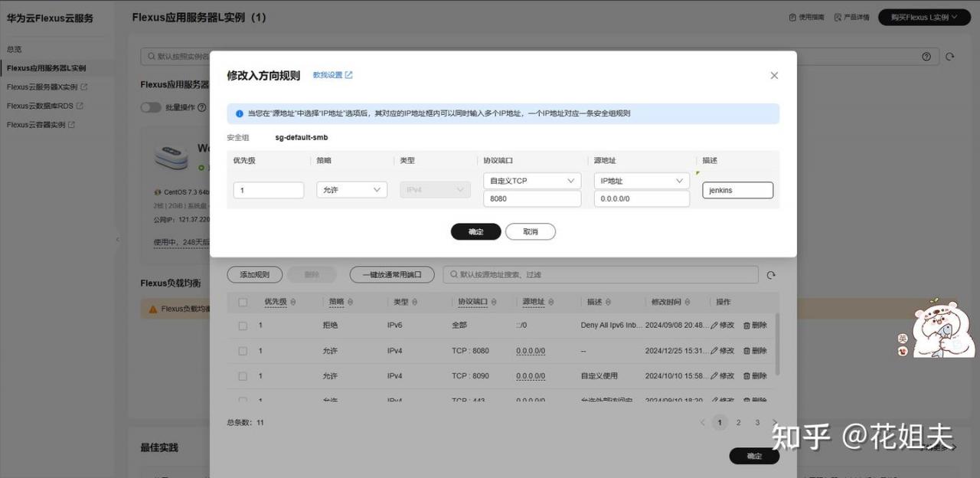Click the 描述 field containing jenkins
980x478 pixels.
pos(737,190)
